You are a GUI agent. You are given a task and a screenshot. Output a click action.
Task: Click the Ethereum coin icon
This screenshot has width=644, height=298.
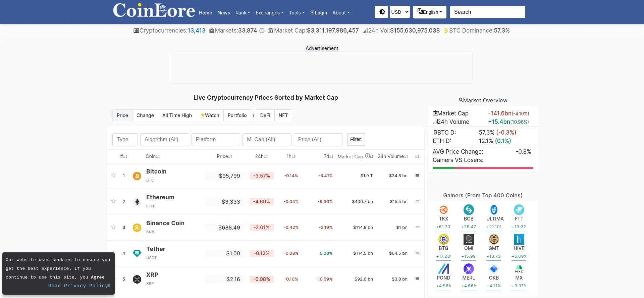[x=137, y=202]
